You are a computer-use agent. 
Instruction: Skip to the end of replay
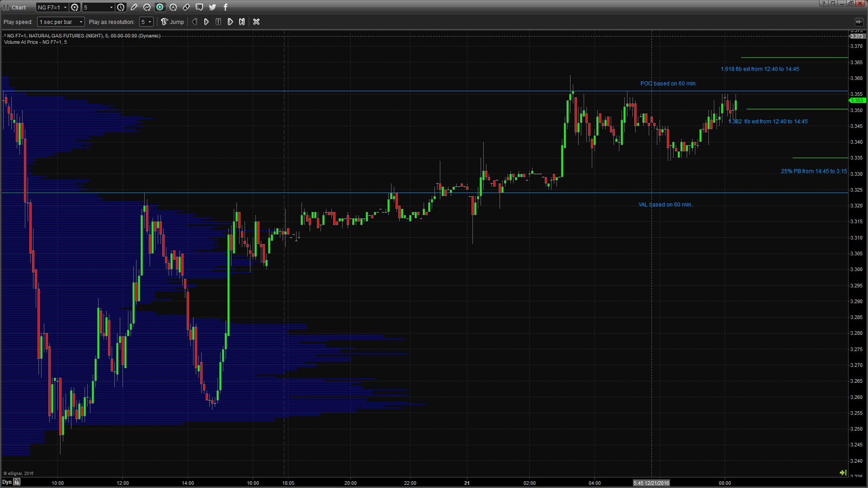[242, 22]
